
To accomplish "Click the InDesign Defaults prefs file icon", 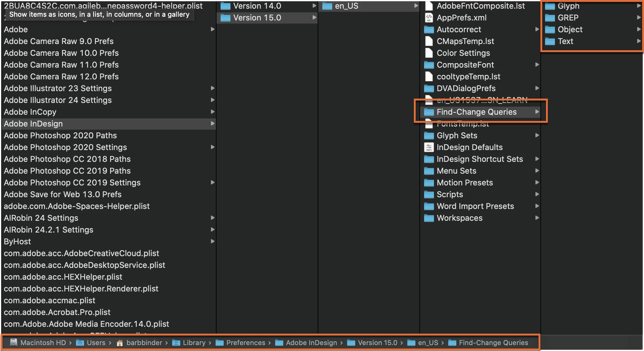I will (x=429, y=147).
